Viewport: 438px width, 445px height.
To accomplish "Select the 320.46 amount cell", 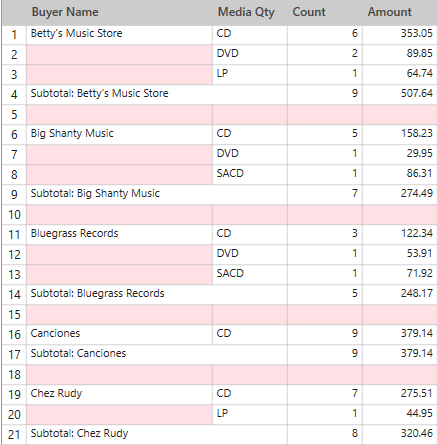I will pos(400,435).
